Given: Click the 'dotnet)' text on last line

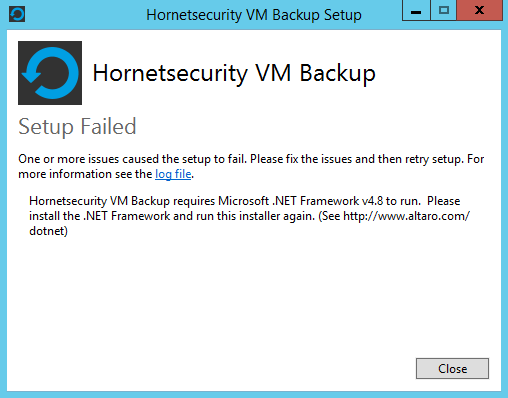Looking at the screenshot, I should 48,231.
